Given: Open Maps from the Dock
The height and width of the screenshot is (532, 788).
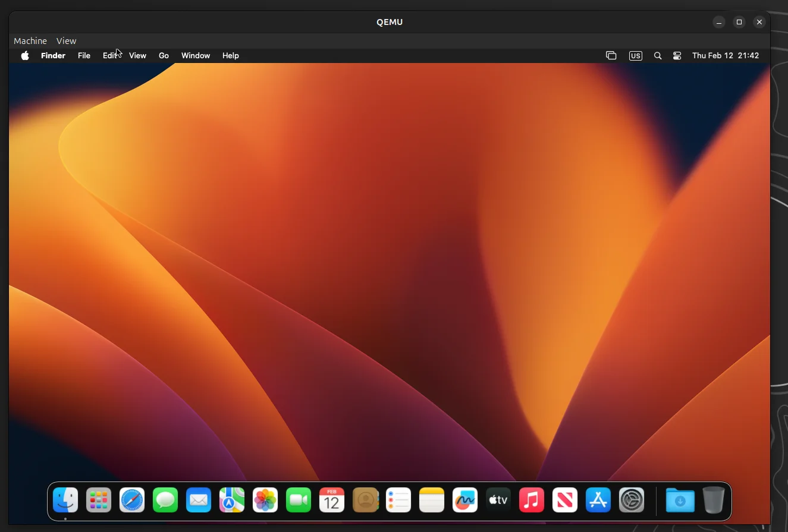Looking at the screenshot, I should coord(231,500).
